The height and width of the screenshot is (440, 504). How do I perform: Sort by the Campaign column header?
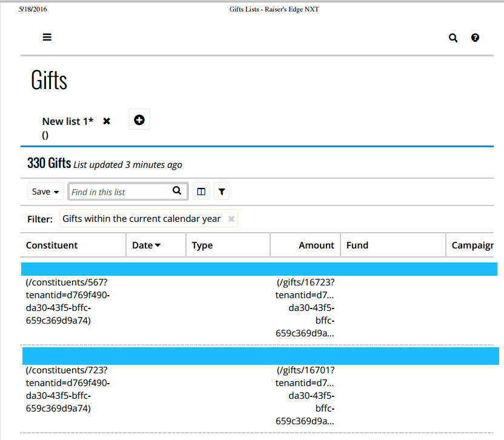470,245
